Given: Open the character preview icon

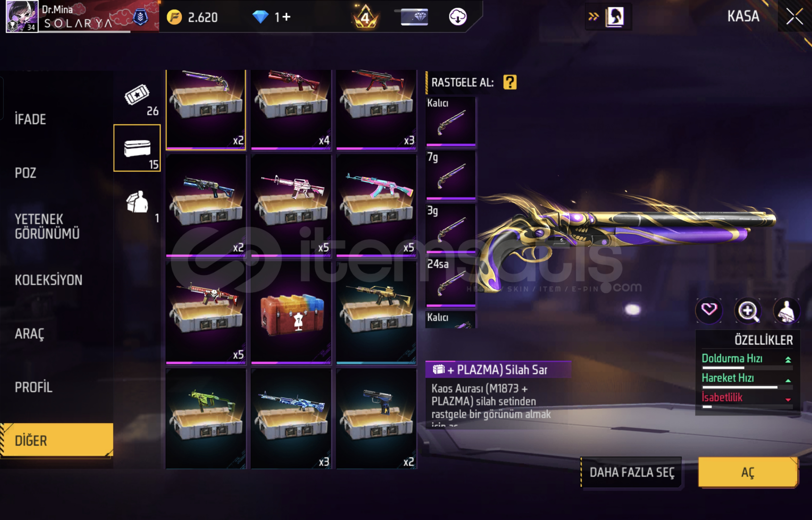Looking at the screenshot, I should pos(787,311).
